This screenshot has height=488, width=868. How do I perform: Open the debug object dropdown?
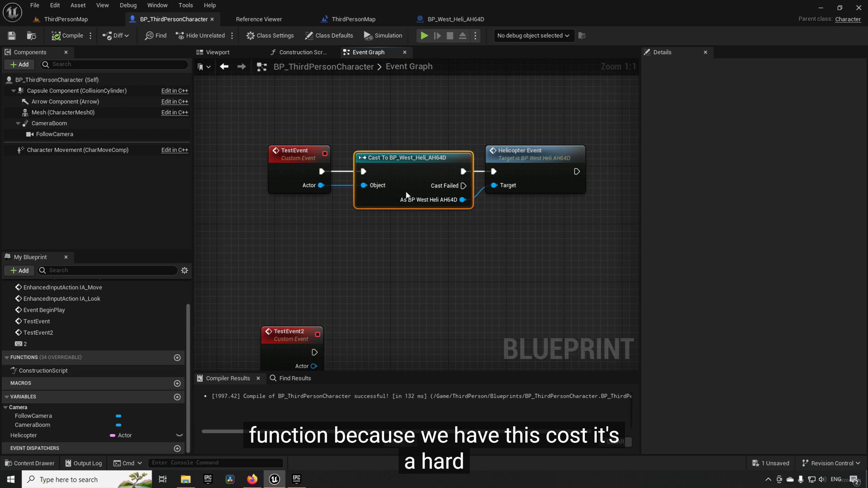pyautogui.click(x=533, y=36)
